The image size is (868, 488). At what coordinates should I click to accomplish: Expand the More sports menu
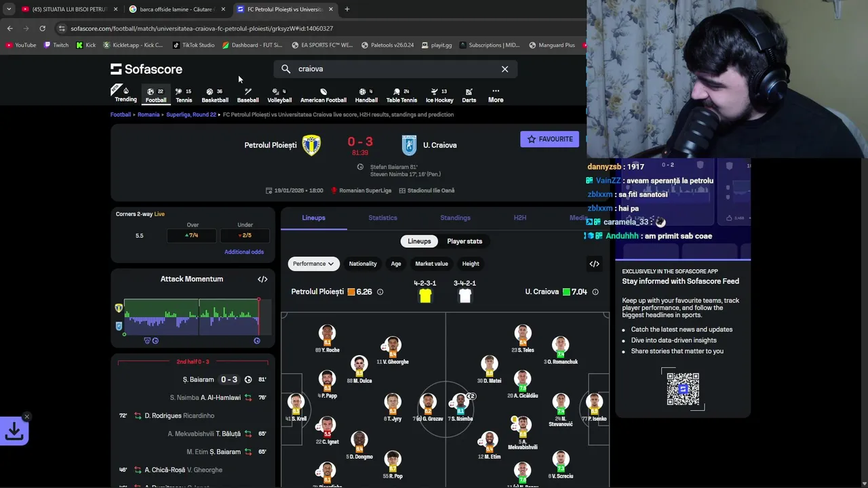(496, 95)
